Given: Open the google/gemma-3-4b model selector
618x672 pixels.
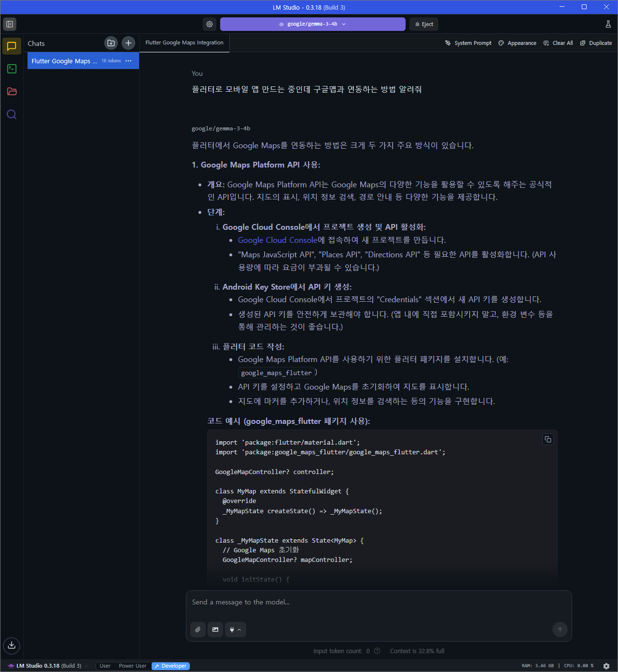Looking at the screenshot, I should pos(313,24).
